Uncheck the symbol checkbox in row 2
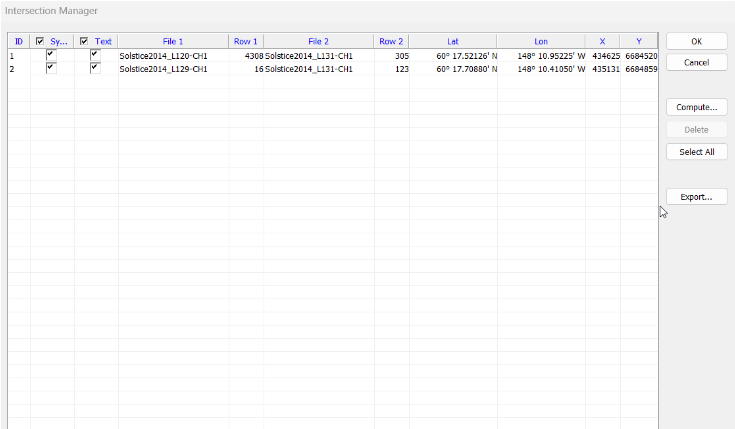Viewport: 735px width, 429px height. [x=51, y=68]
